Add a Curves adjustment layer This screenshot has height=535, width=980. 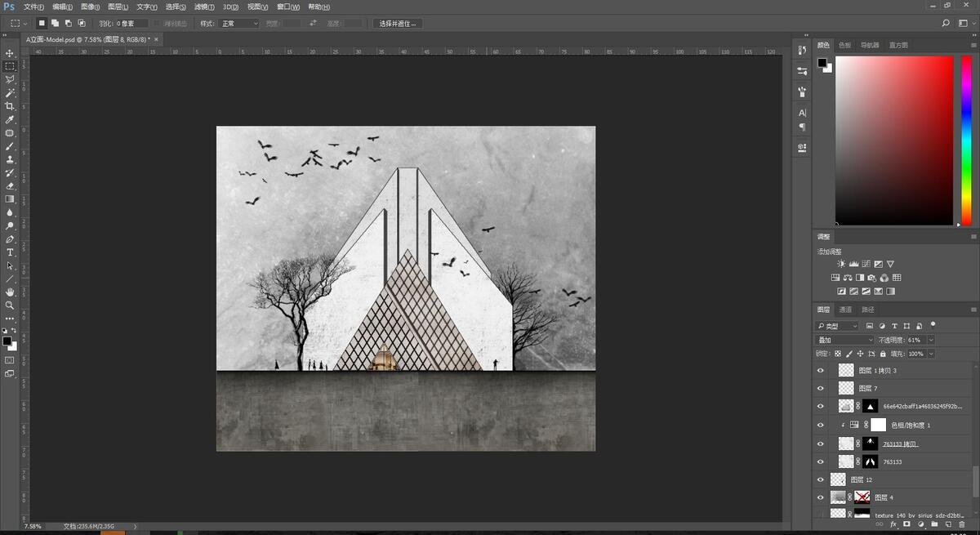pos(866,264)
